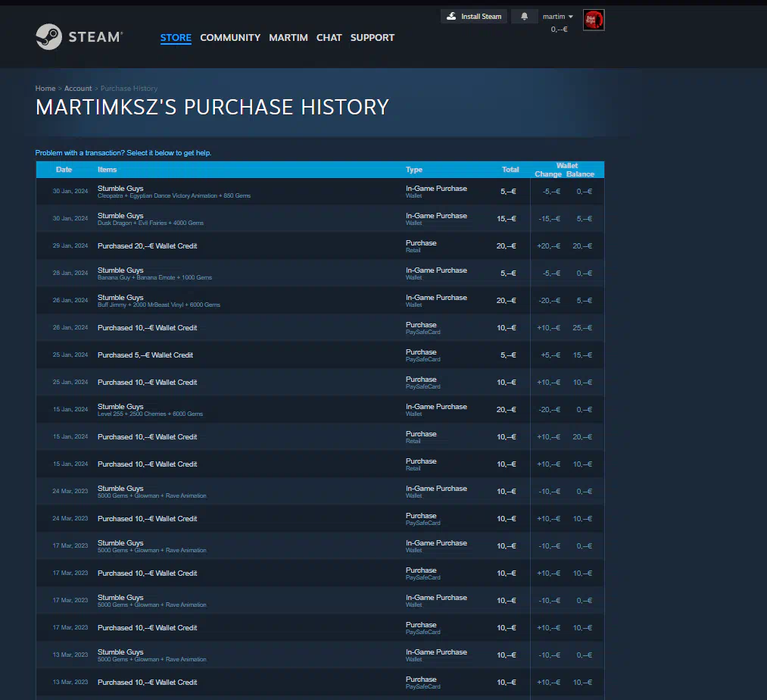Click the Install Steam button
The width and height of the screenshot is (767, 700).
point(474,16)
